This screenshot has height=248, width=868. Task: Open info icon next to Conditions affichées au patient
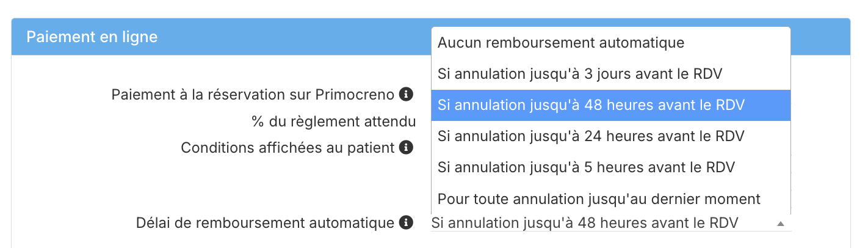pyautogui.click(x=406, y=148)
